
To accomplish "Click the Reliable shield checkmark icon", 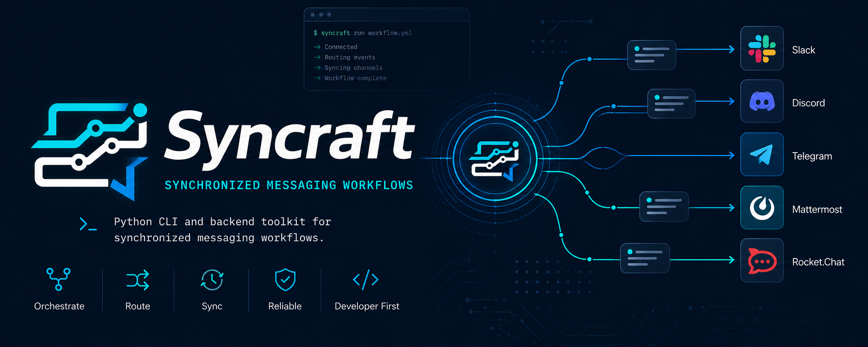I will point(285,280).
